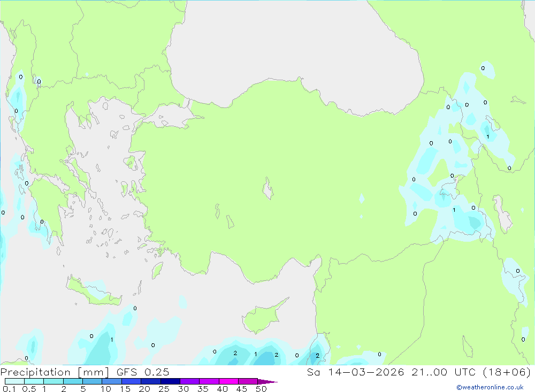The image size is (535, 392).
Task: Click the '0.1' legend scale value
Action: pyautogui.click(x=9, y=389)
